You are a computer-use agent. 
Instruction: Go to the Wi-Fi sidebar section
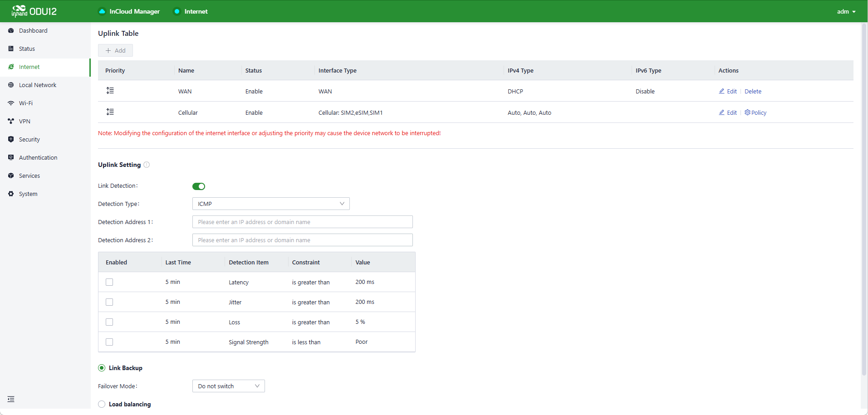coord(26,103)
